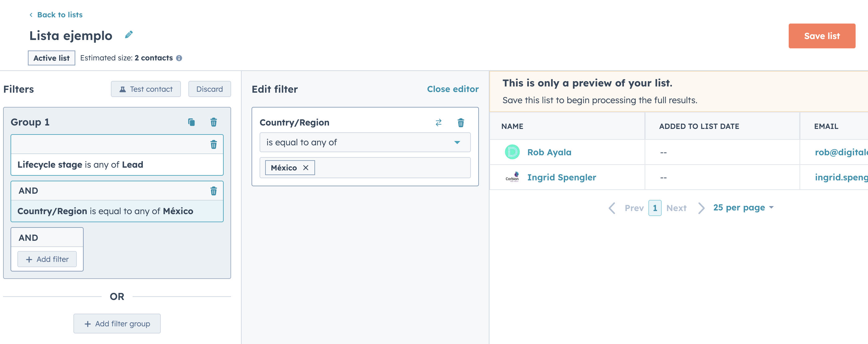
Task: Go back to lists
Action: click(x=56, y=15)
